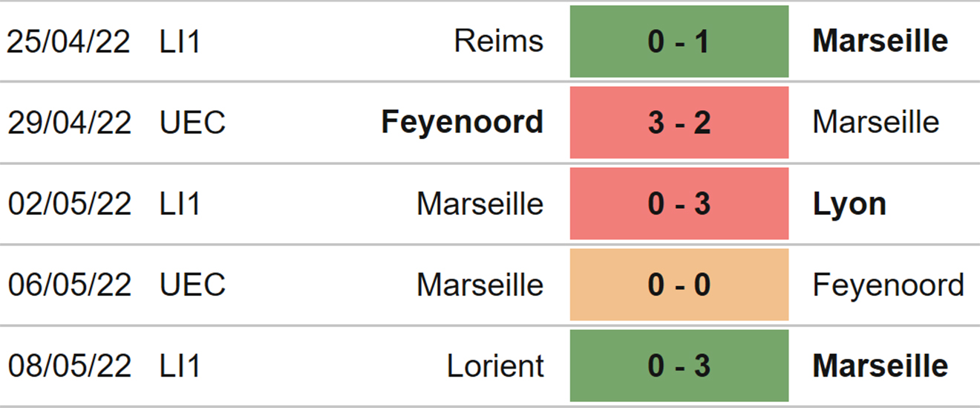Image resolution: width=980 pixels, height=408 pixels.
Task: Select bold Marseille in the Lorient match
Action: point(880,366)
